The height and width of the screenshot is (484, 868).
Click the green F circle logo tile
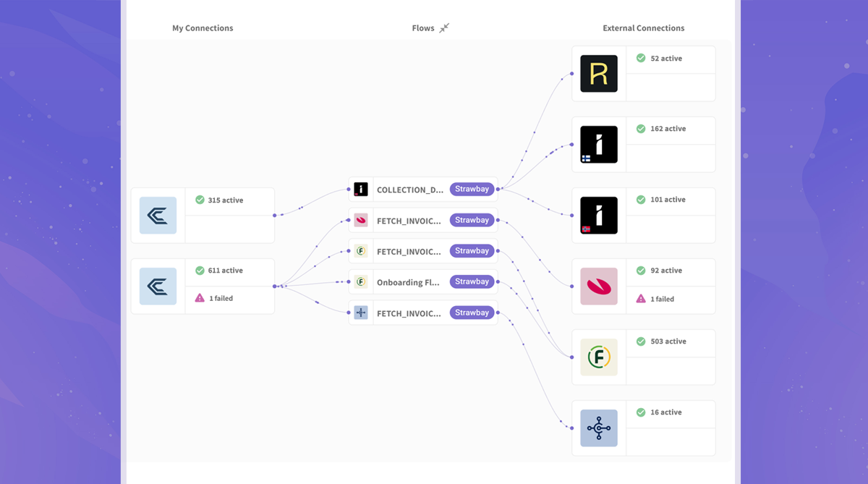(x=599, y=357)
